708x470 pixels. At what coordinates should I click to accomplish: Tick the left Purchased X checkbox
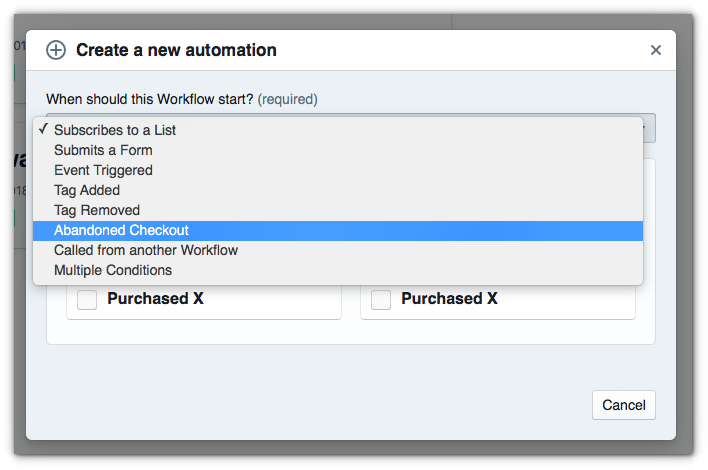tap(87, 299)
